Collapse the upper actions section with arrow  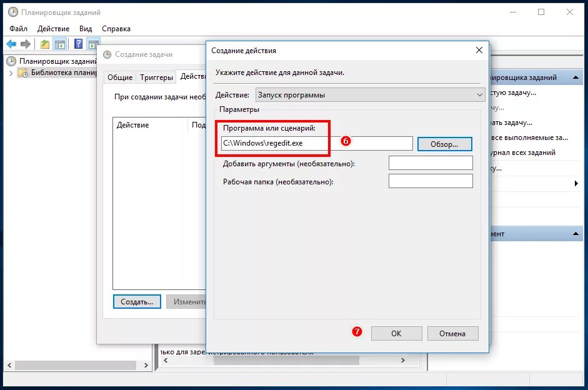click(576, 77)
